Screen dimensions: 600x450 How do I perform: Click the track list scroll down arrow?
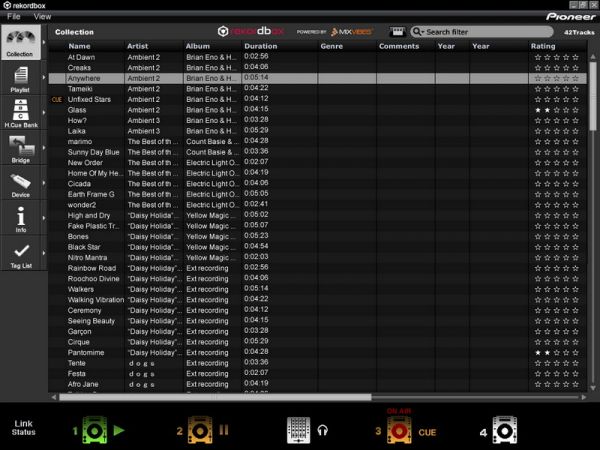[x=593, y=388]
